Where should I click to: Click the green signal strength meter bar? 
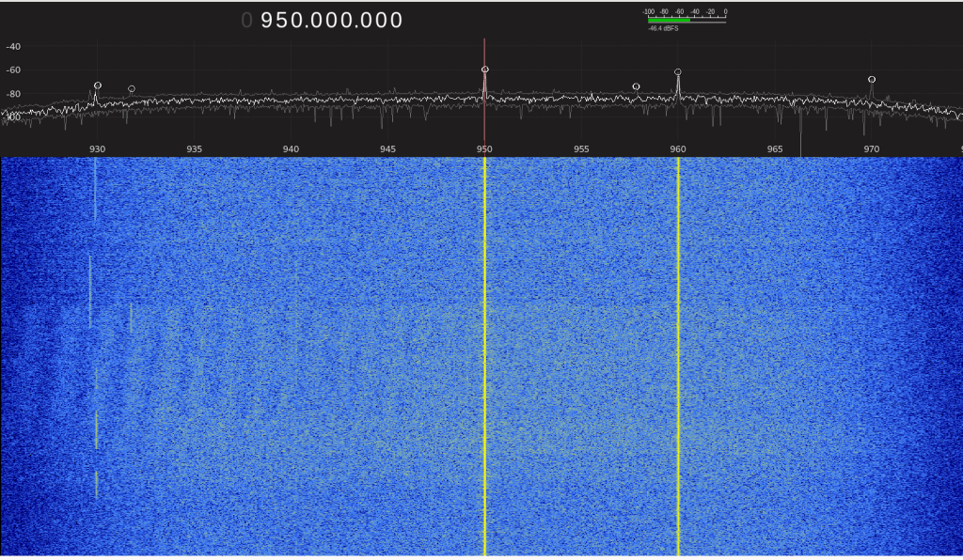(x=669, y=21)
